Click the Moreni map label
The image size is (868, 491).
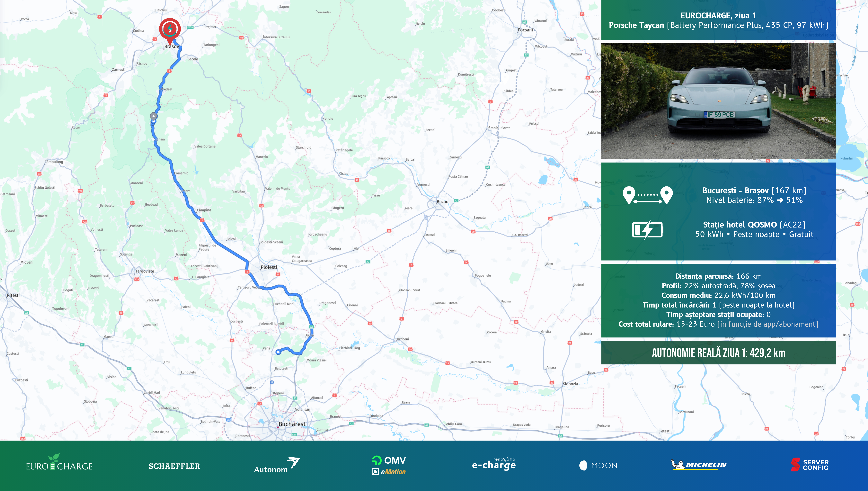pyautogui.click(x=181, y=255)
